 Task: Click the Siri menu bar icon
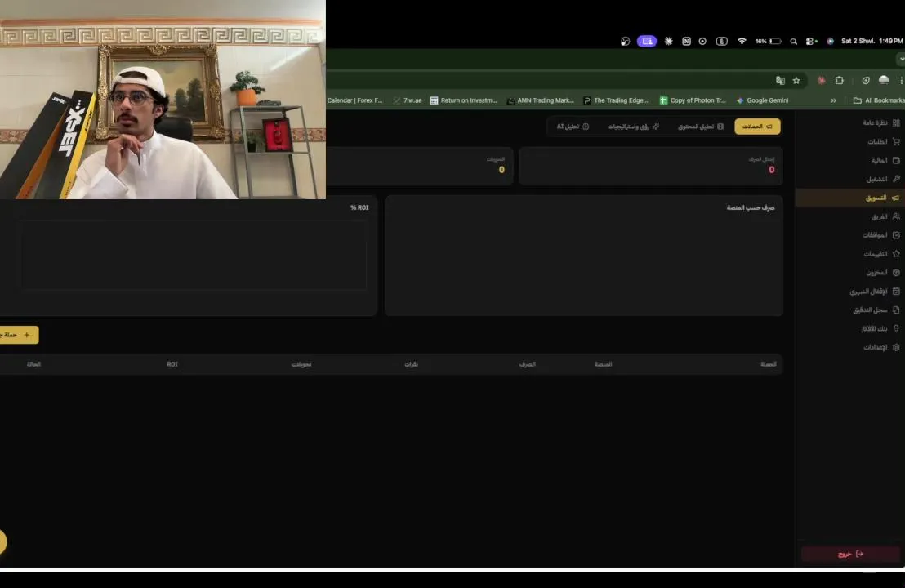(x=830, y=41)
